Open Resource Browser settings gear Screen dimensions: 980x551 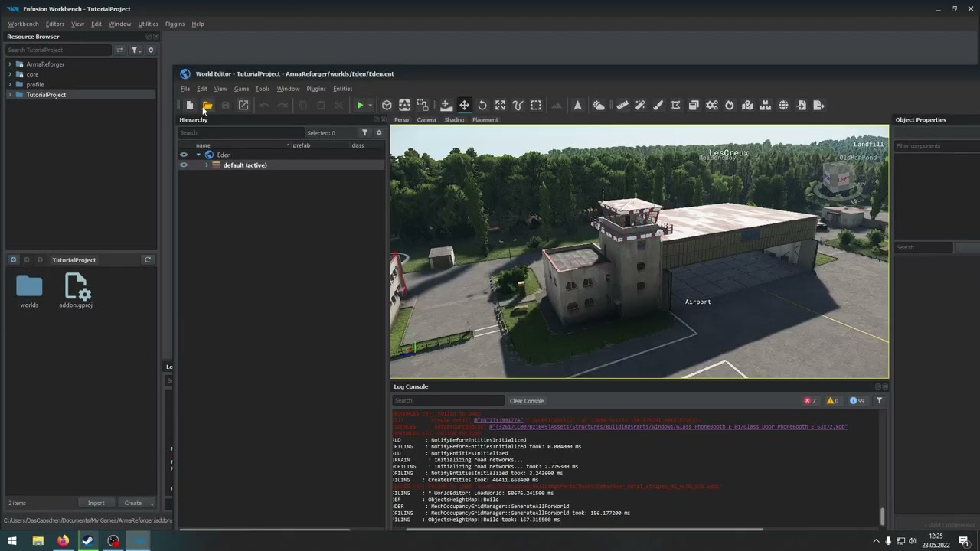pyautogui.click(x=150, y=50)
